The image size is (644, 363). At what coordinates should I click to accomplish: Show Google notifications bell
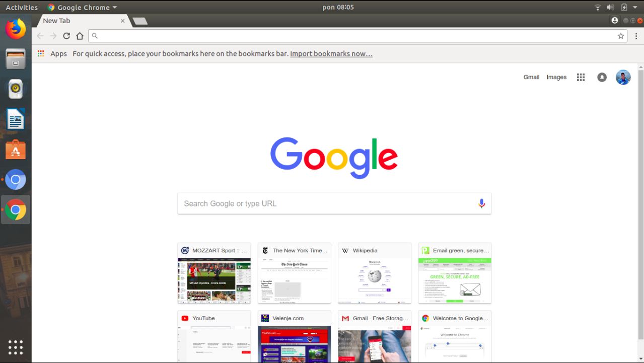pyautogui.click(x=602, y=77)
